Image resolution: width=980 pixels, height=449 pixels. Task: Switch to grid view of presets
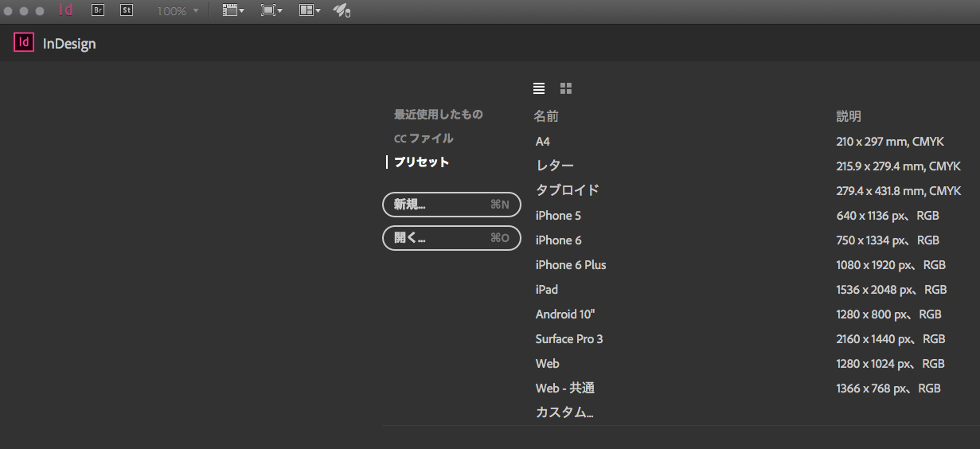(566, 88)
